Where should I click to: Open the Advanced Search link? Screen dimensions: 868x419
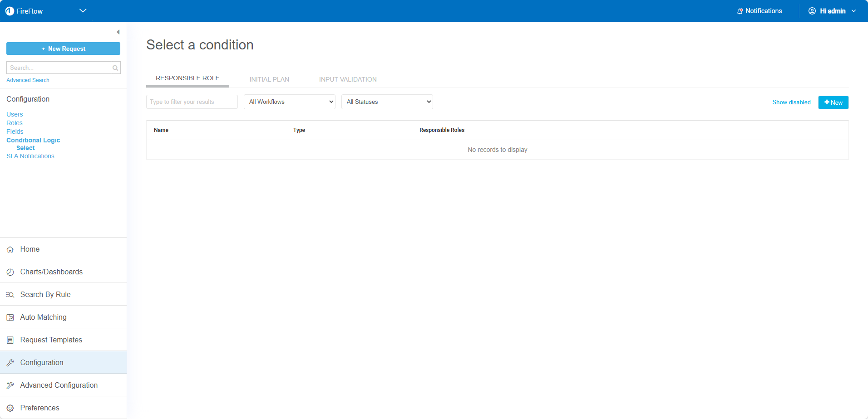pyautogui.click(x=28, y=80)
